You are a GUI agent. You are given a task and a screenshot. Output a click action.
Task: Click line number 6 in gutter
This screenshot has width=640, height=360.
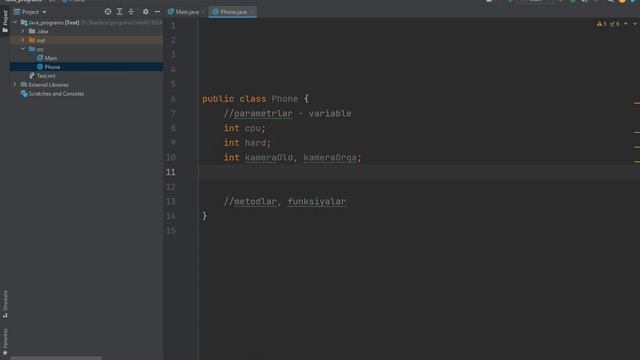click(173, 99)
